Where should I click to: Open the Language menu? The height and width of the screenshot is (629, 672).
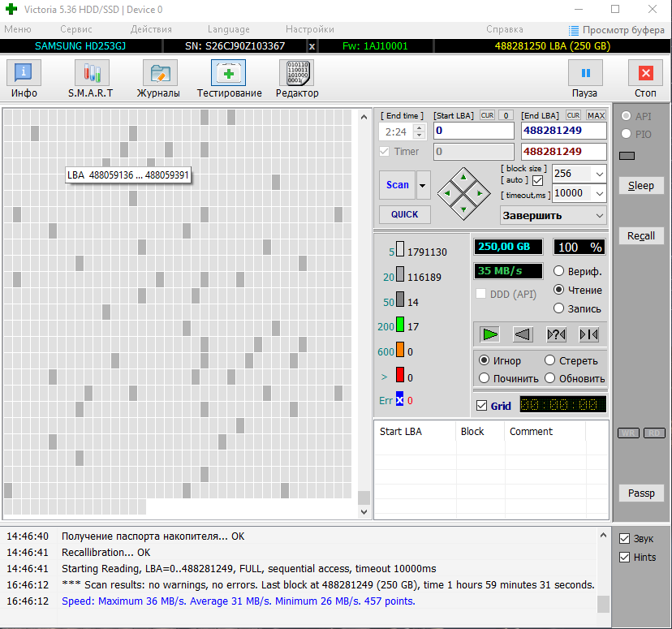point(228,29)
